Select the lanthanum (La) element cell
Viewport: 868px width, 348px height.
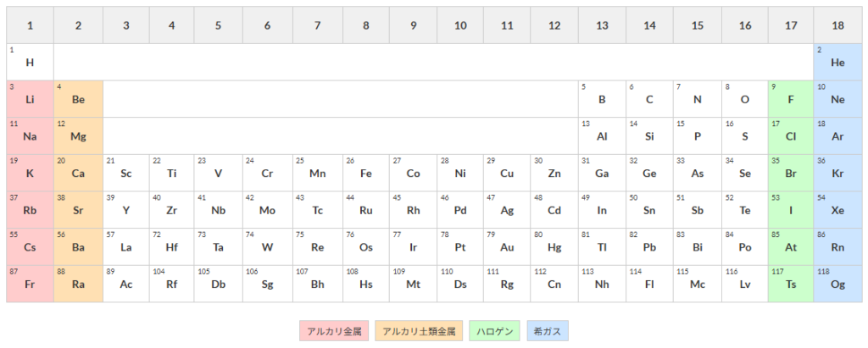pyautogui.click(x=125, y=246)
